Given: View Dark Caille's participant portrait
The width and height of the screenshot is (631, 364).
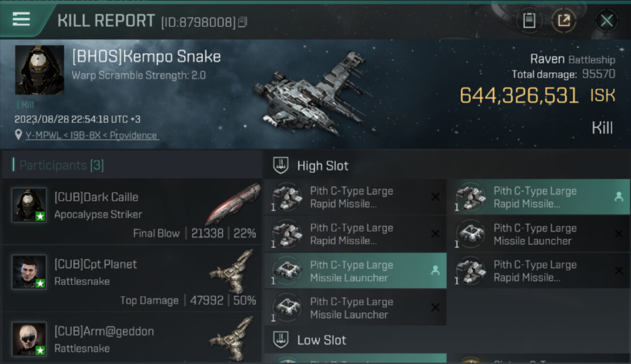Looking at the screenshot, I should [29, 205].
